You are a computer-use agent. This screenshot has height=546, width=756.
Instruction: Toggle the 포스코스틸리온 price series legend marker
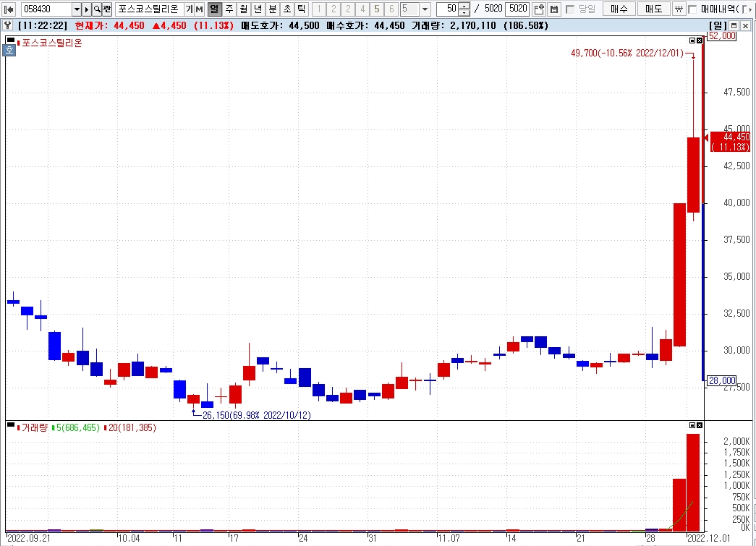pos(18,43)
